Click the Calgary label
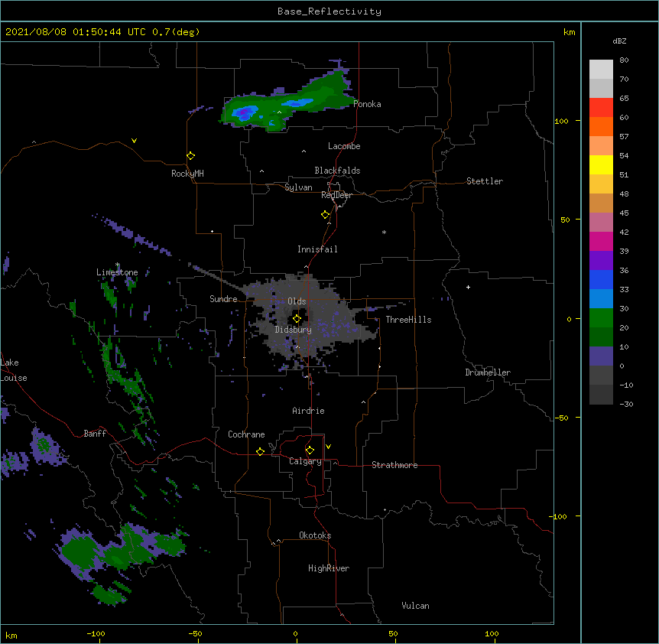The height and width of the screenshot is (644, 659). (305, 461)
